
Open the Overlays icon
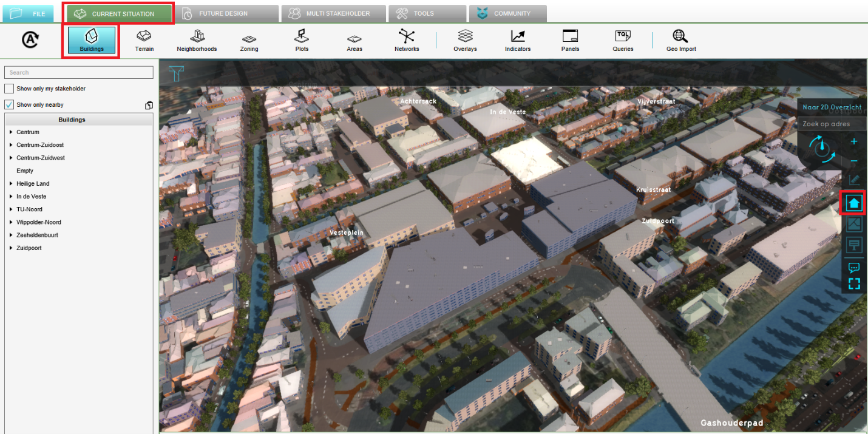465,41
